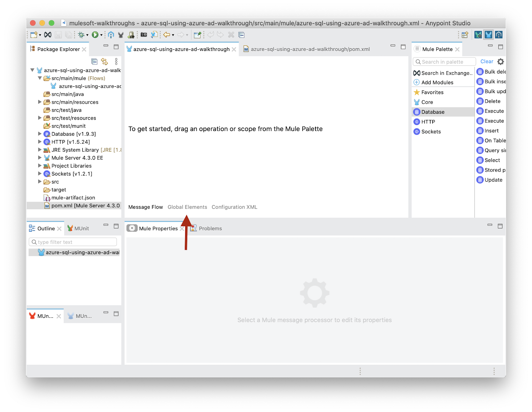532x412 pixels.
Task: Click the Open Perspective icon
Action: 465,35
